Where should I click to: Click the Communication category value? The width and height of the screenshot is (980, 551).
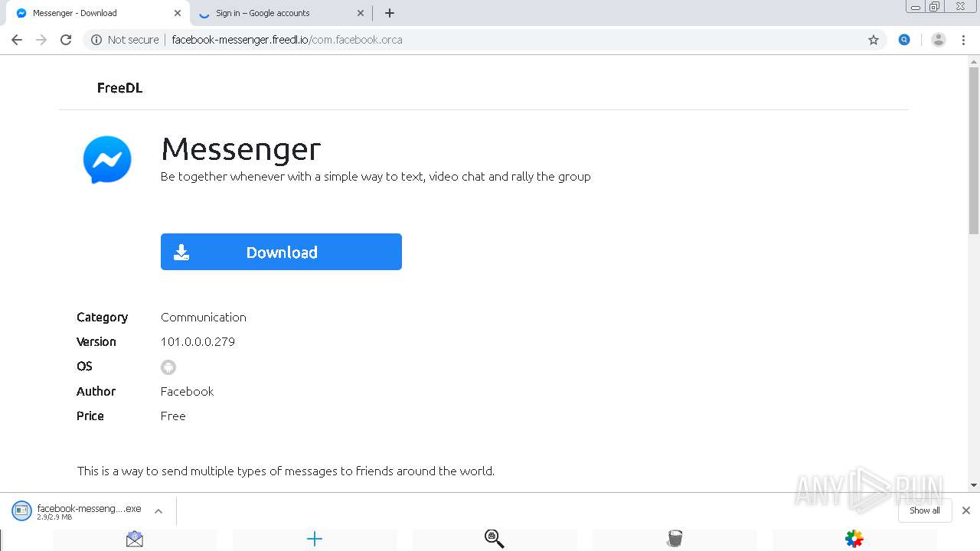[204, 317]
